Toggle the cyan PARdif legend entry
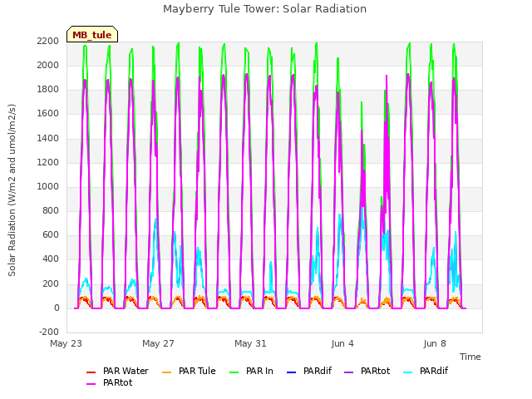 click(x=426, y=372)
